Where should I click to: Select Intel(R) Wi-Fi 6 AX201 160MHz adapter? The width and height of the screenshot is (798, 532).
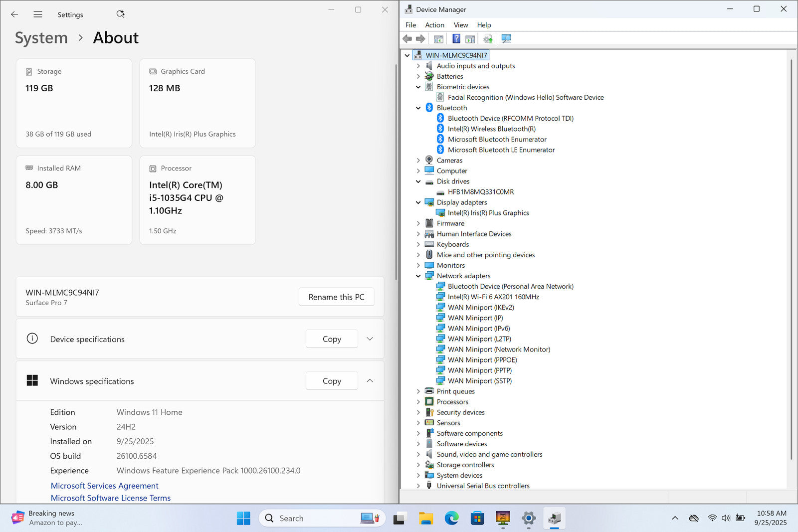(493, 297)
